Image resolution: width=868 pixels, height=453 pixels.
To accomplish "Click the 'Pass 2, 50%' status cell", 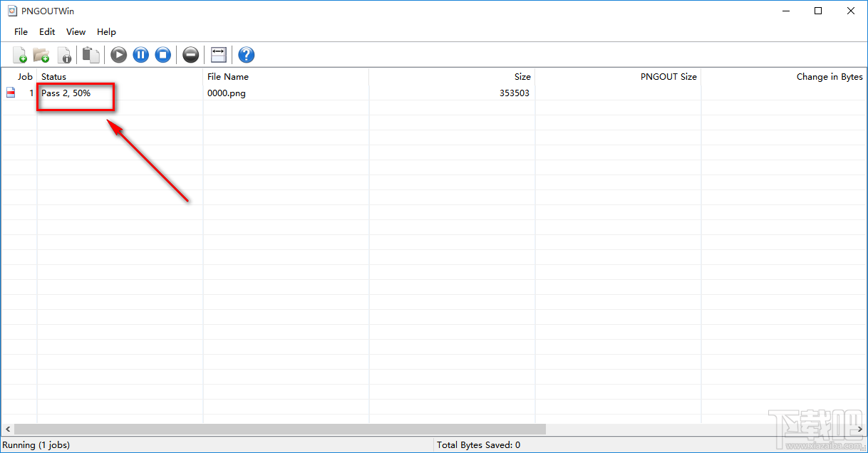I will tap(66, 93).
